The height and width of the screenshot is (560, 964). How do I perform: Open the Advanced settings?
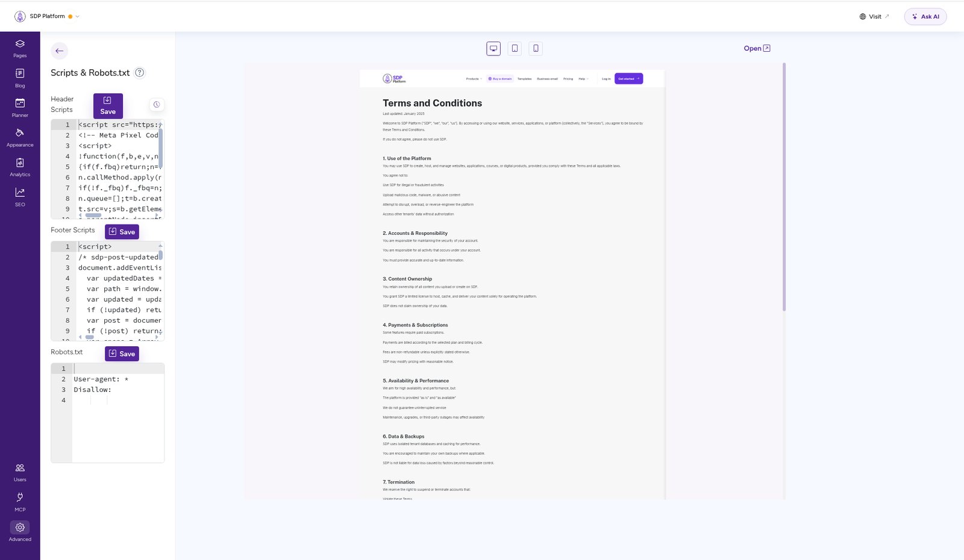20,532
